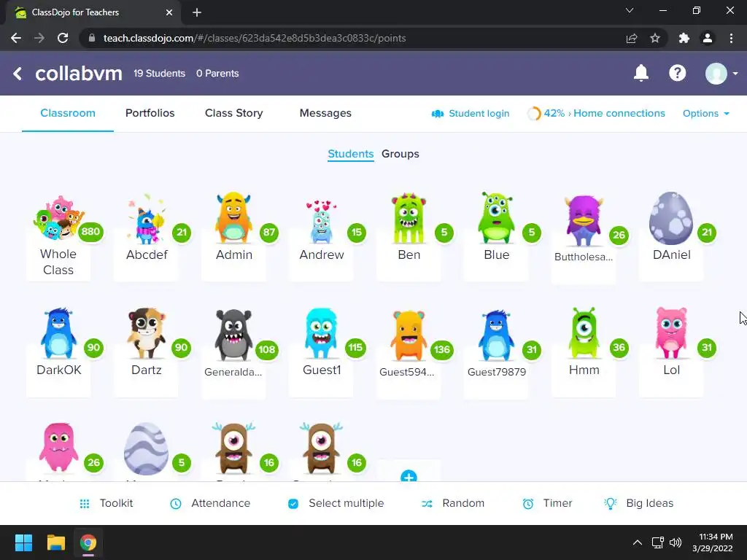Open the Whole Class monster group avatar
Image resolution: width=747 pixels, height=560 pixels.
pos(58,217)
